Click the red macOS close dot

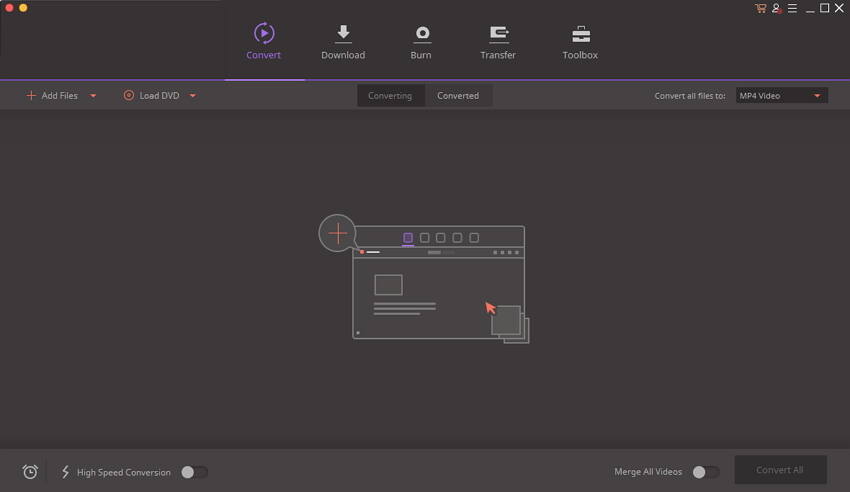pos(9,8)
